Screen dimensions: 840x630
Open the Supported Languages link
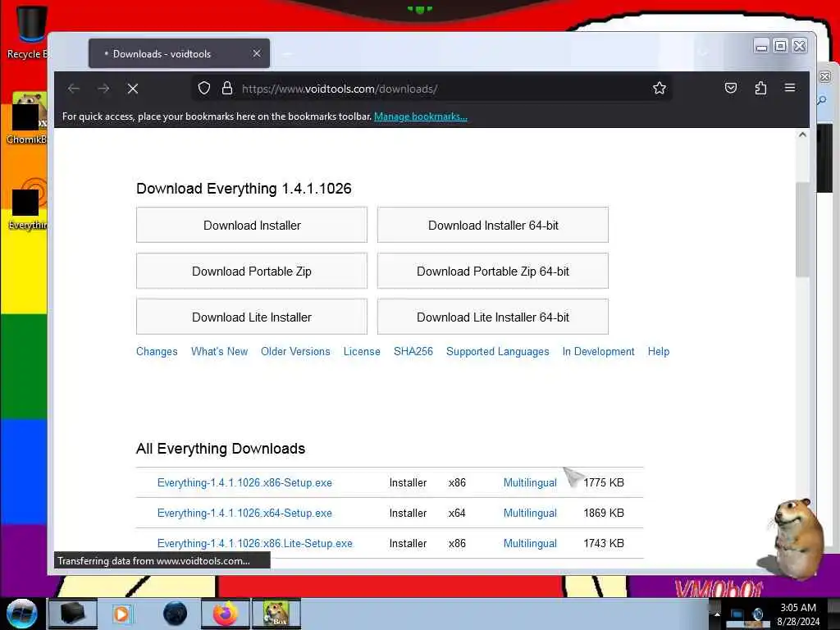[498, 351]
